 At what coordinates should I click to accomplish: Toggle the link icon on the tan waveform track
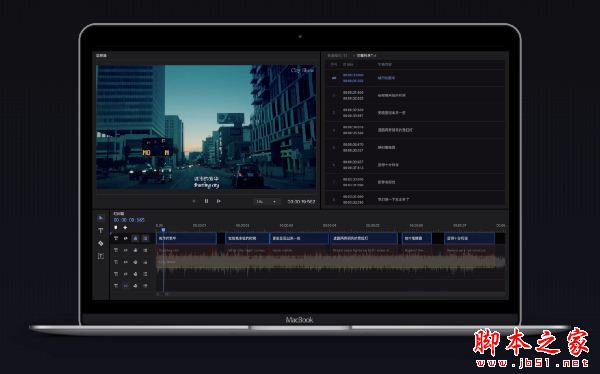coord(126,262)
